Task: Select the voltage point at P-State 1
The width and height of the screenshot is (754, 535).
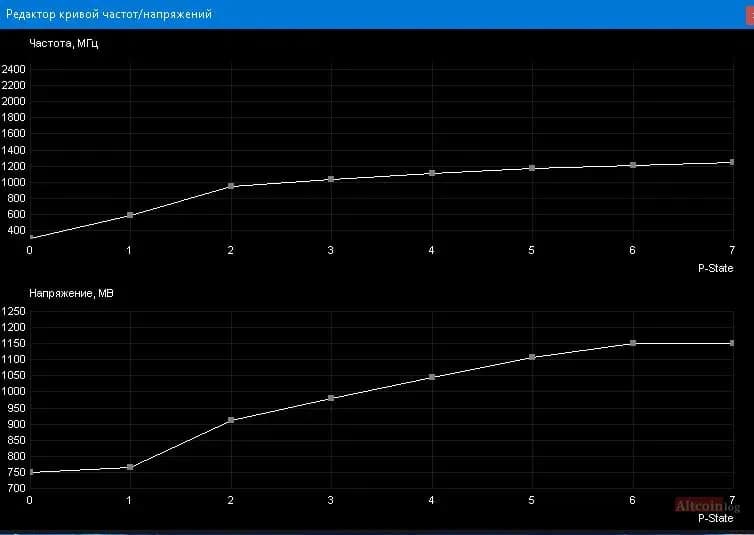Action: tap(130, 467)
